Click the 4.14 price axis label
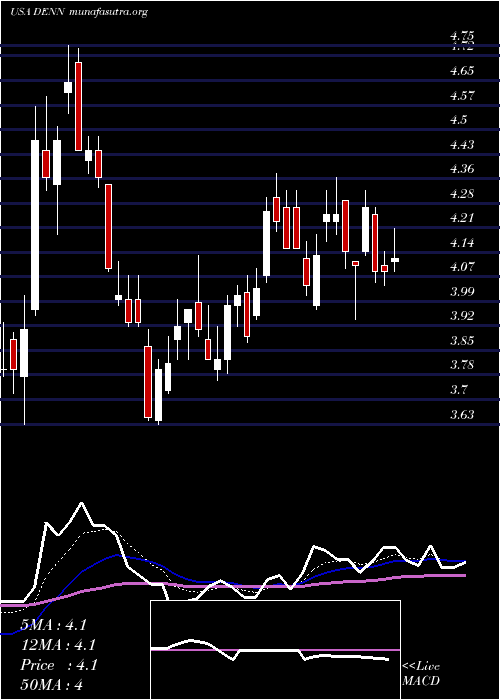The image size is (500, 700). (462, 243)
